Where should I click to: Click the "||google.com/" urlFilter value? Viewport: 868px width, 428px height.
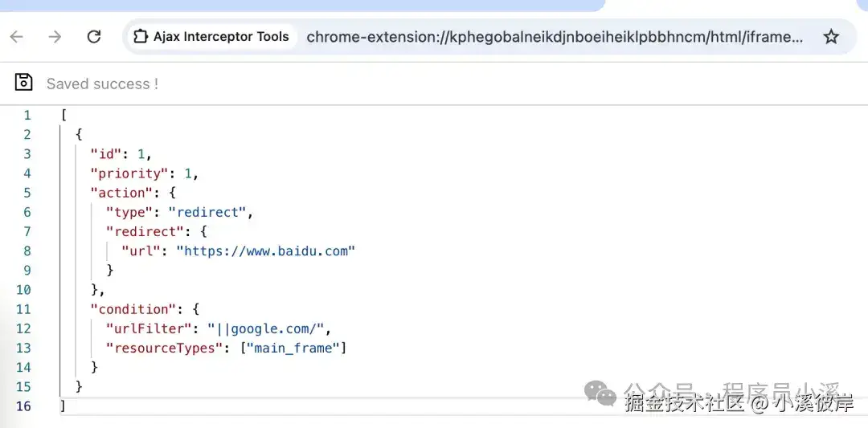265,328
